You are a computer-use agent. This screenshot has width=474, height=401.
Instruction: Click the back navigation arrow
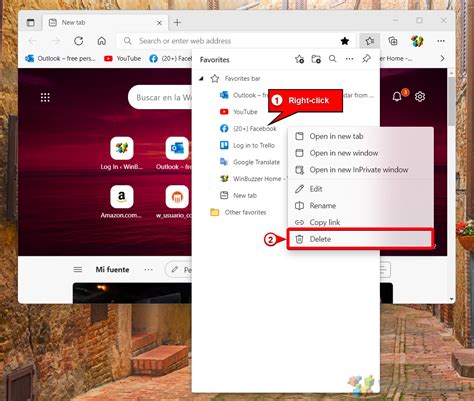pyautogui.click(x=33, y=41)
